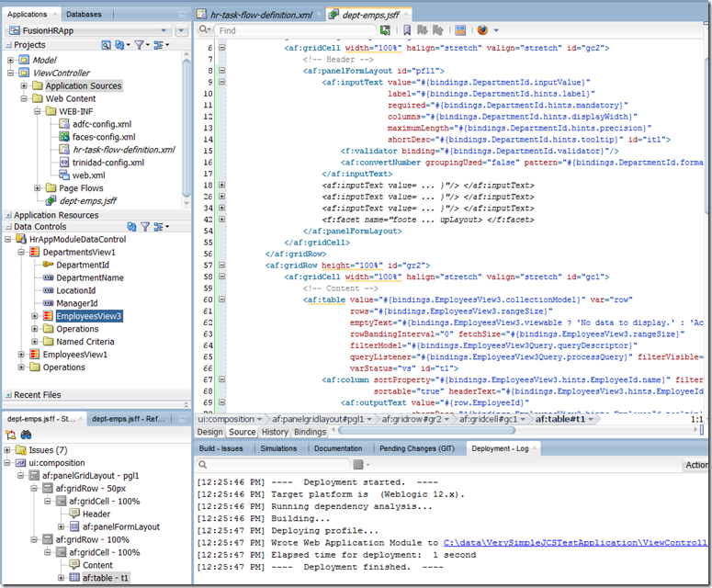This screenshot has width=712, height=588.
Task: Click the pin icon in Structure panel
Action: 11,435
